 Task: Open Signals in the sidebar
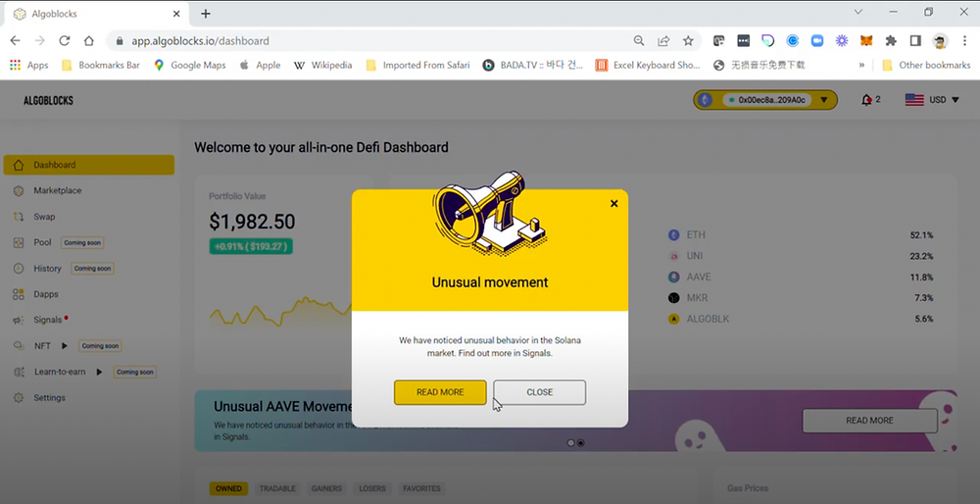point(47,321)
